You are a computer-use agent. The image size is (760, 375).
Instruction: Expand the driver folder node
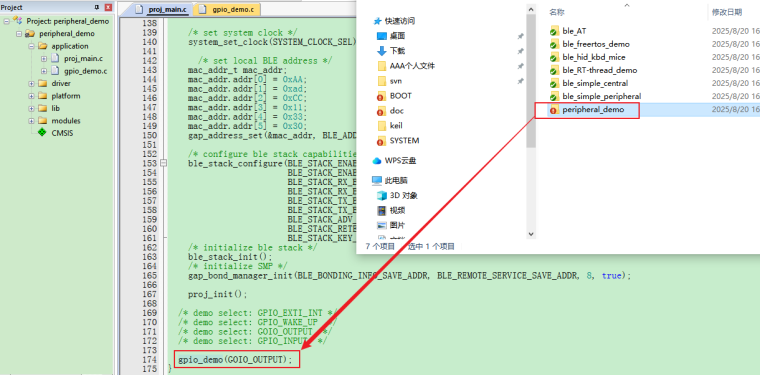click(x=32, y=83)
